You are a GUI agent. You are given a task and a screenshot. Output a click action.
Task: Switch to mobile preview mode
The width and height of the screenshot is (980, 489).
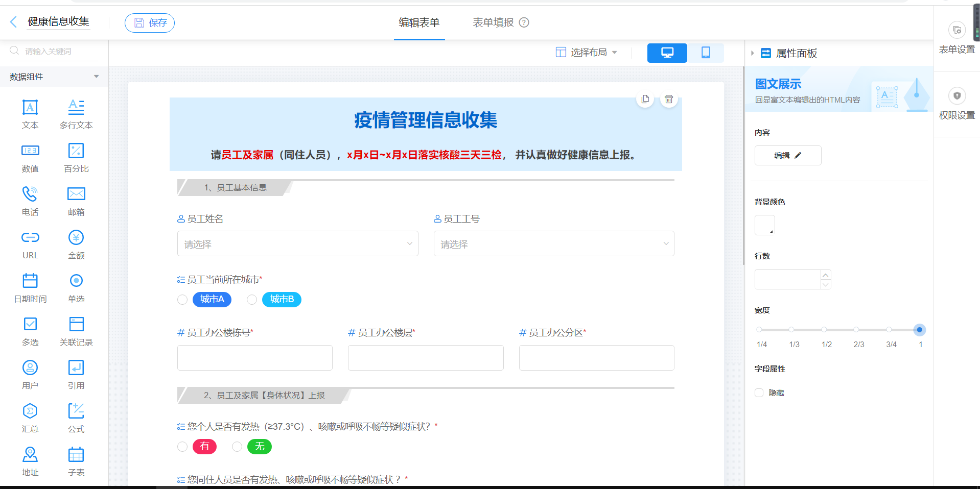tap(706, 53)
